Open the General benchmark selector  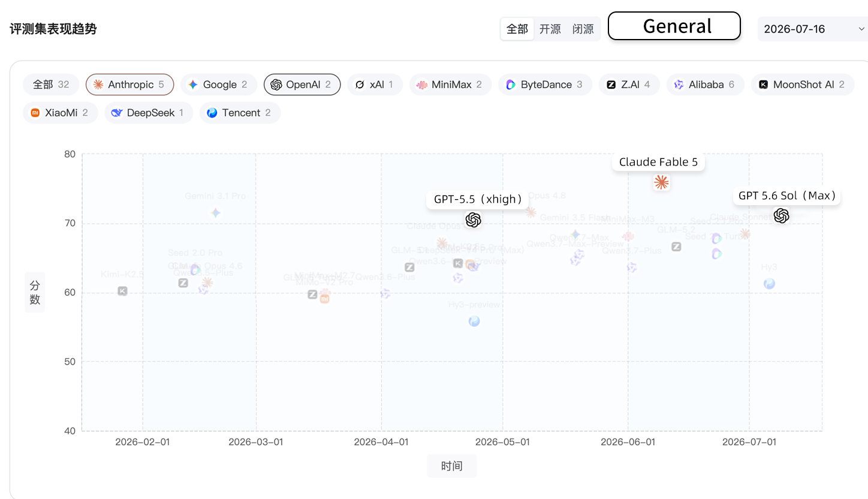674,26
